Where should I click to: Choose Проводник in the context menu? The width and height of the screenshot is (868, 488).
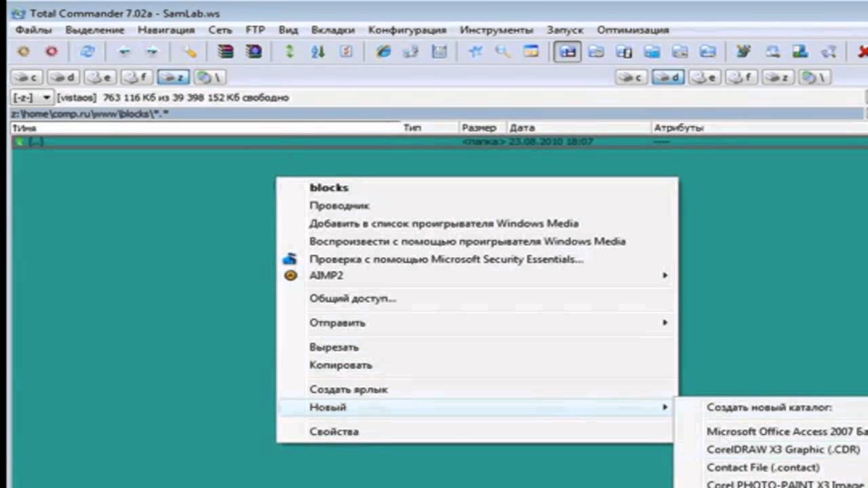[476, 205]
